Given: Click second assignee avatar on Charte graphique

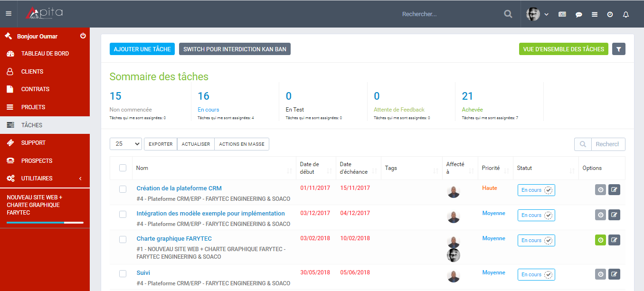Looking at the screenshot, I should (x=454, y=255).
